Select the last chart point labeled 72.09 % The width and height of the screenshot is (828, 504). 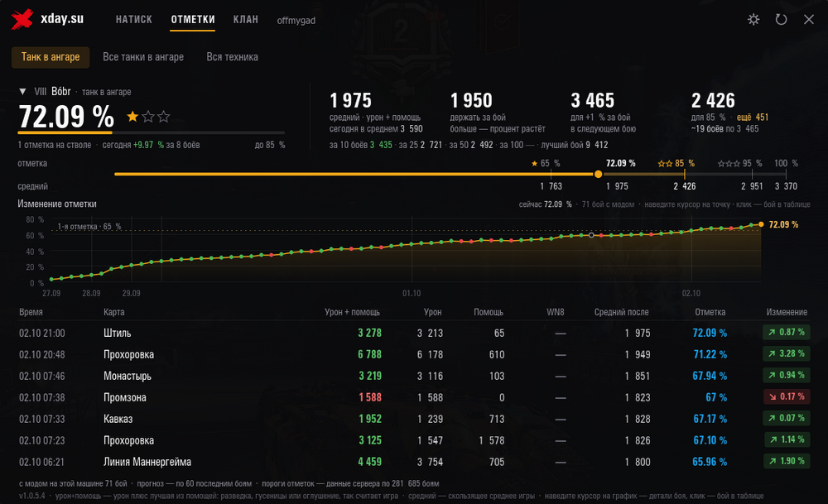coord(761,224)
